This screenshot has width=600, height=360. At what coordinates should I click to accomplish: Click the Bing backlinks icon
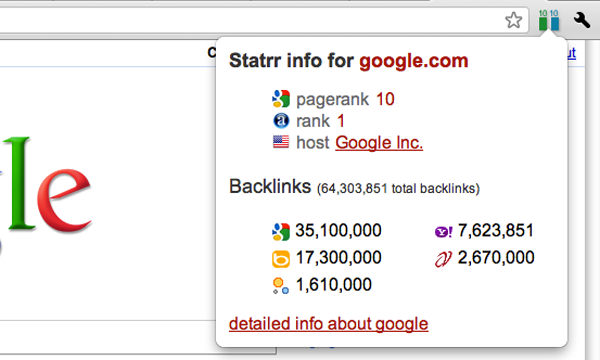point(281,259)
